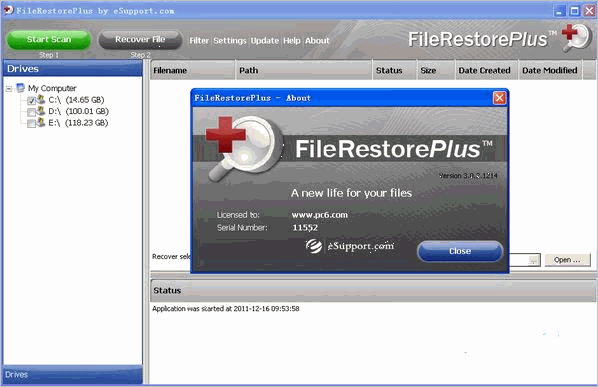Check the D:\ drive checkbox

31,112
